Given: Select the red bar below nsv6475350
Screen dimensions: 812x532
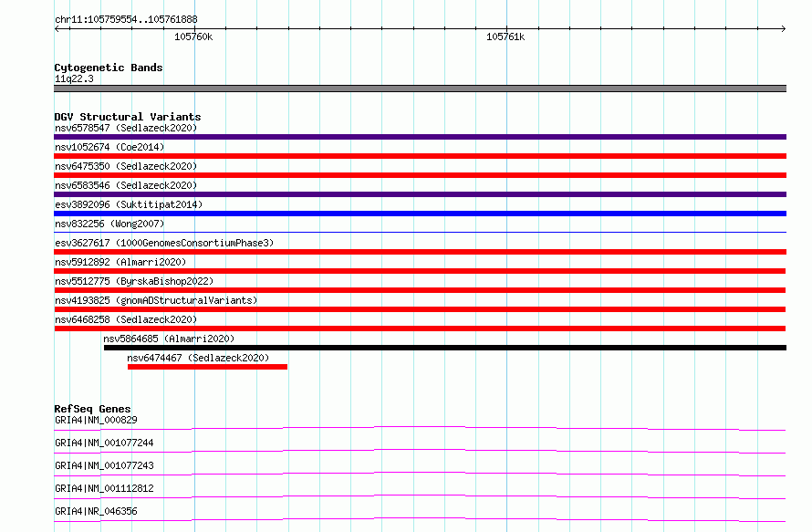Looking at the screenshot, I should click(420, 175).
